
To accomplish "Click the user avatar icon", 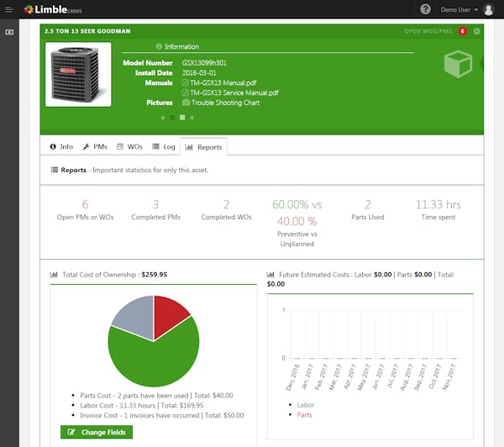I will point(489,9).
